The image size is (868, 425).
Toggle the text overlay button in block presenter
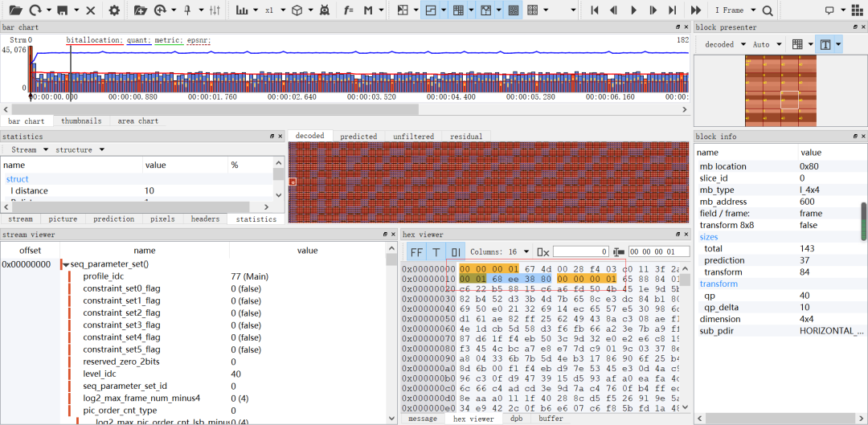coord(825,44)
